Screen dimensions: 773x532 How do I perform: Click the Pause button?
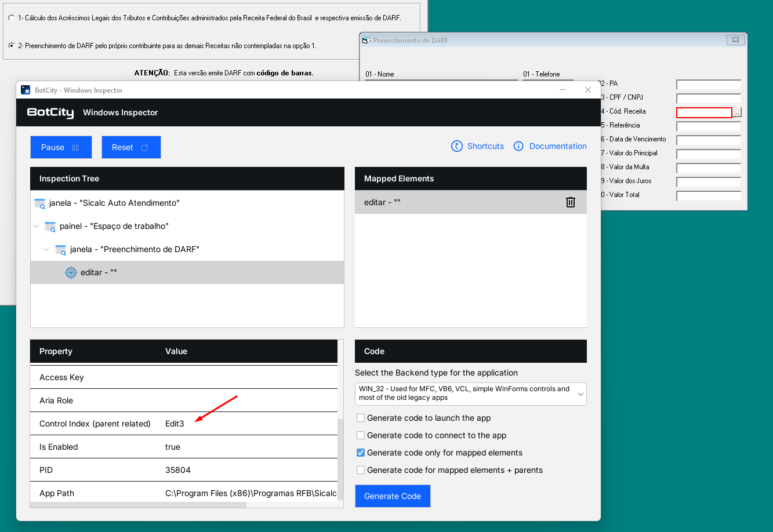point(61,147)
